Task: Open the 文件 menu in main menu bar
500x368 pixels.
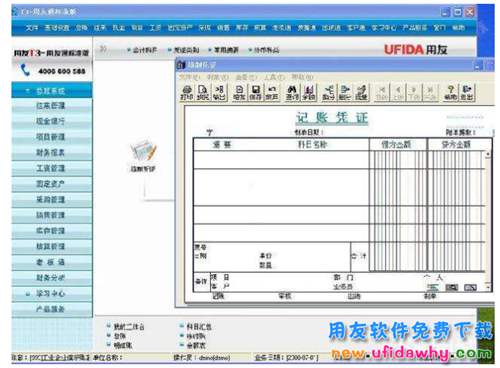Action: click(x=32, y=28)
